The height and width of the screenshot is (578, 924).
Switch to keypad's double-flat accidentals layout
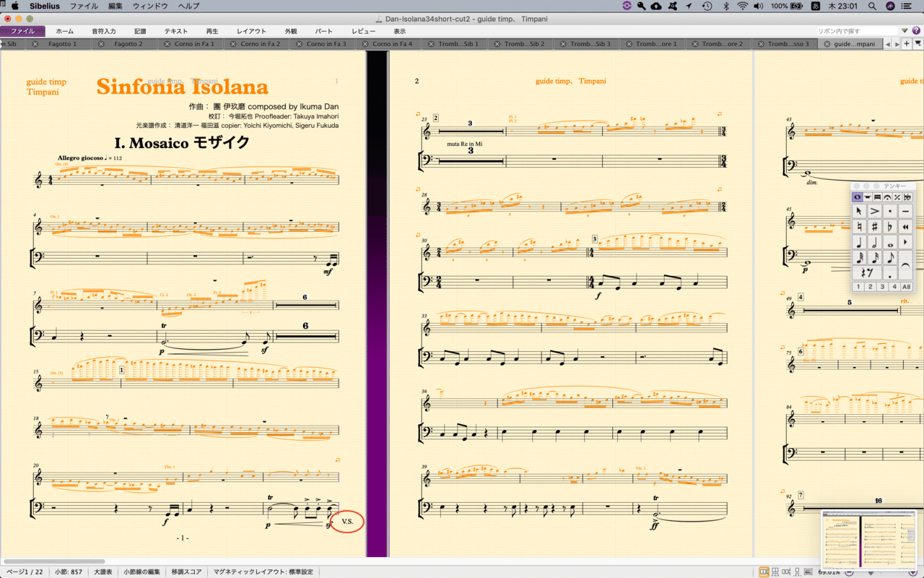coord(907,197)
